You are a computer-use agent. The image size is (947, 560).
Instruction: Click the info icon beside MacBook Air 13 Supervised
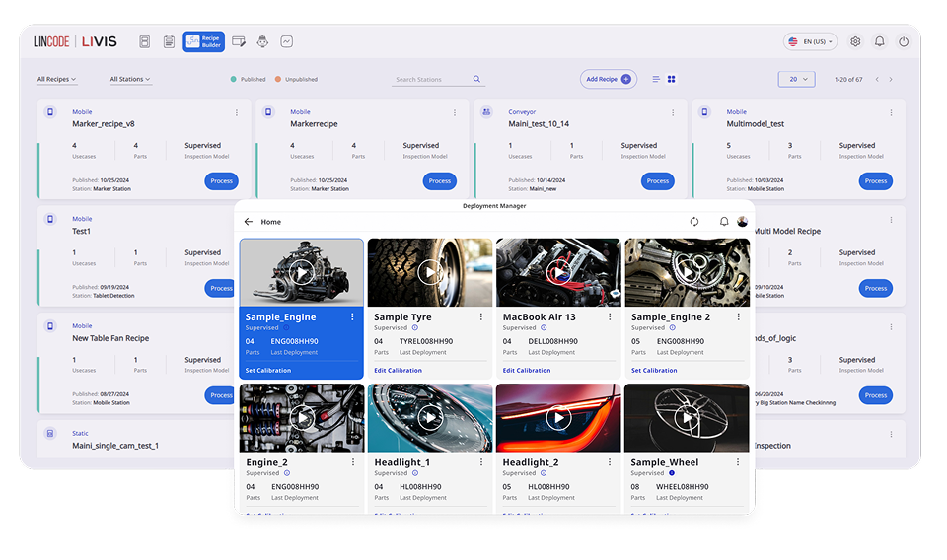(545, 327)
